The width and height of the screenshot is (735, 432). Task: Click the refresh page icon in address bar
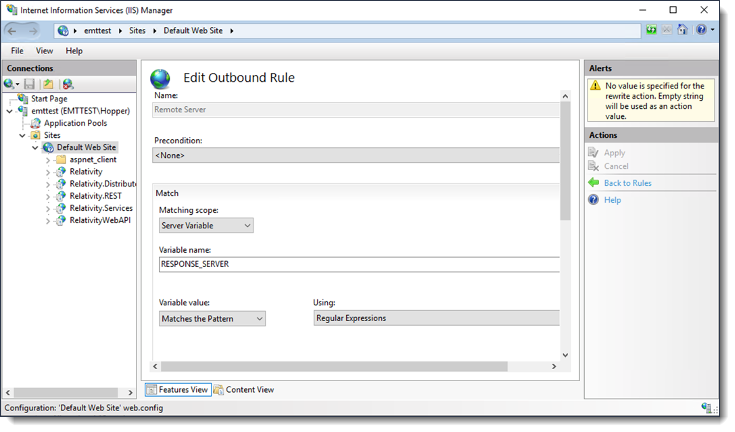click(651, 30)
